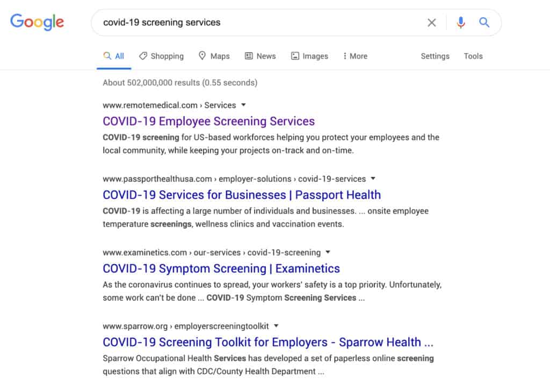Click the magnifying glass search icon
This screenshot has height=392, width=550.
tap(484, 22)
